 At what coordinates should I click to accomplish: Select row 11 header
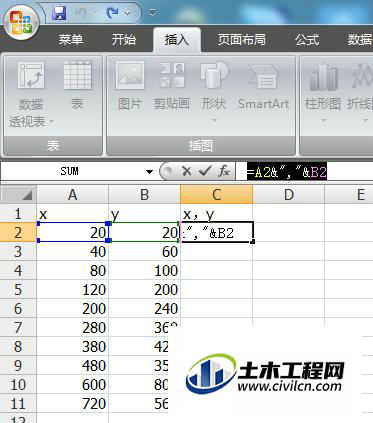(x=18, y=403)
